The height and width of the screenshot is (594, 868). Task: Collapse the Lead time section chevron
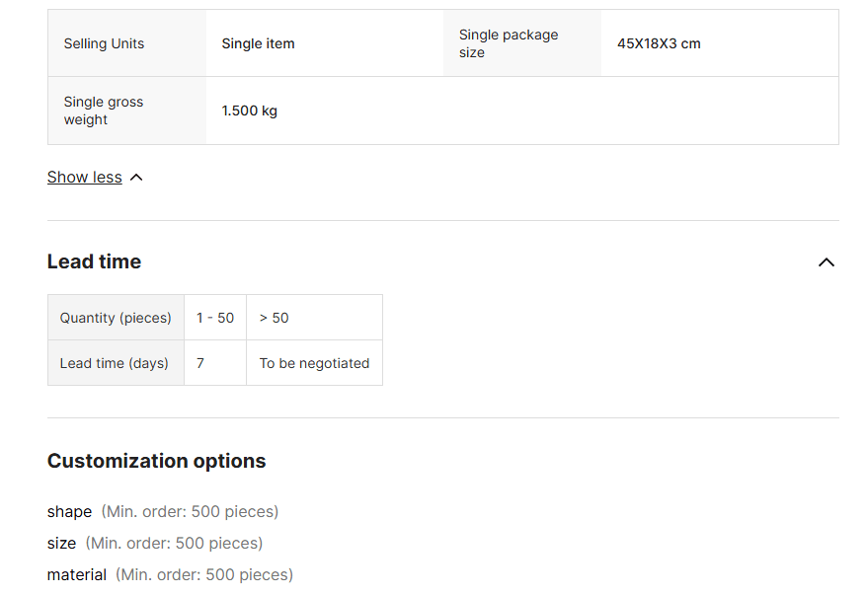click(827, 262)
